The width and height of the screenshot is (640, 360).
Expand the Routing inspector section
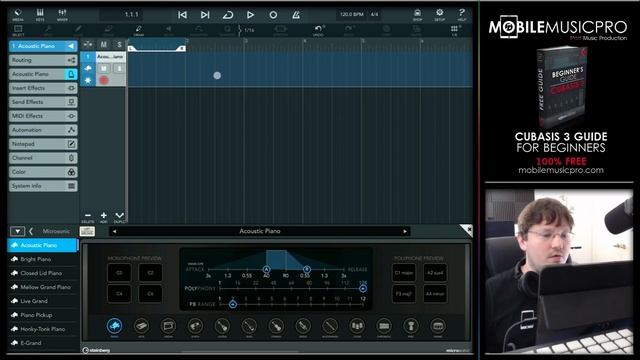pyautogui.click(x=43, y=60)
